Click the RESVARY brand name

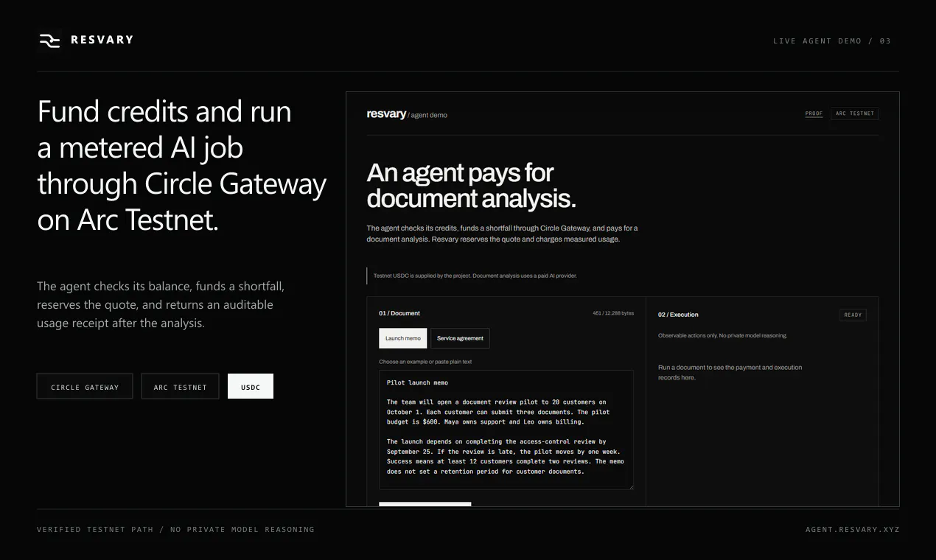[x=102, y=40]
